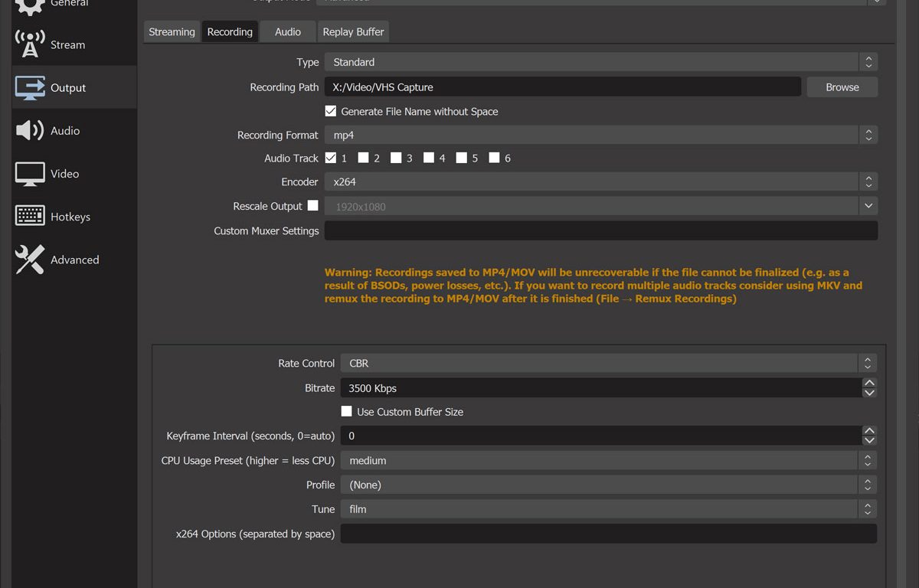Switch to the Streaming tab
The width and height of the screenshot is (919, 588).
(x=172, y=31)
